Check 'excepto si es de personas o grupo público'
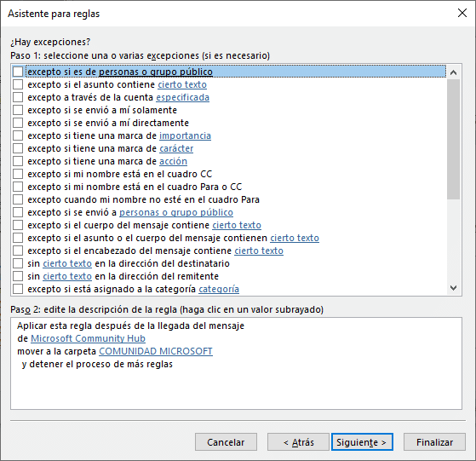This screenshot has height=461, width=476. (18, 72)
